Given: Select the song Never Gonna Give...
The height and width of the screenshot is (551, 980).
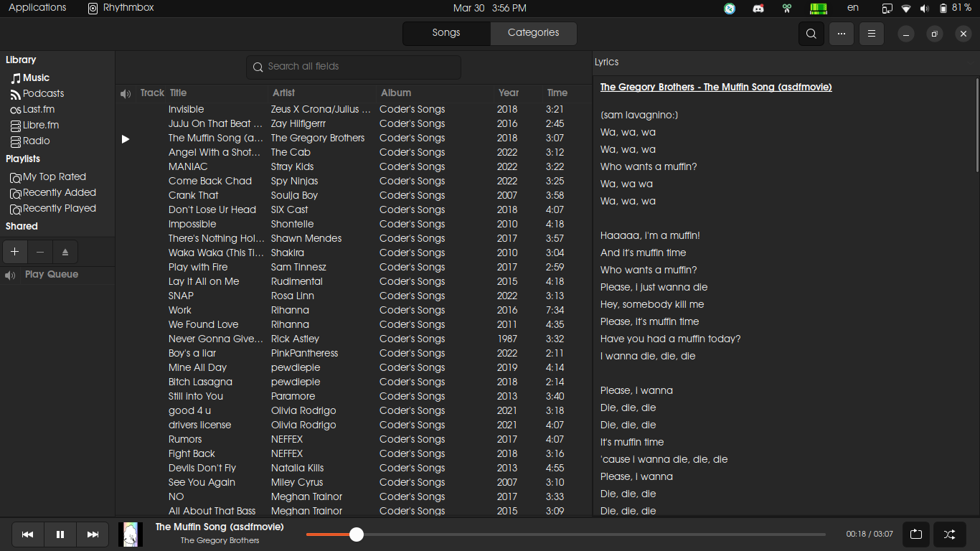Looking at the screenshot, I should click(216, 339).
